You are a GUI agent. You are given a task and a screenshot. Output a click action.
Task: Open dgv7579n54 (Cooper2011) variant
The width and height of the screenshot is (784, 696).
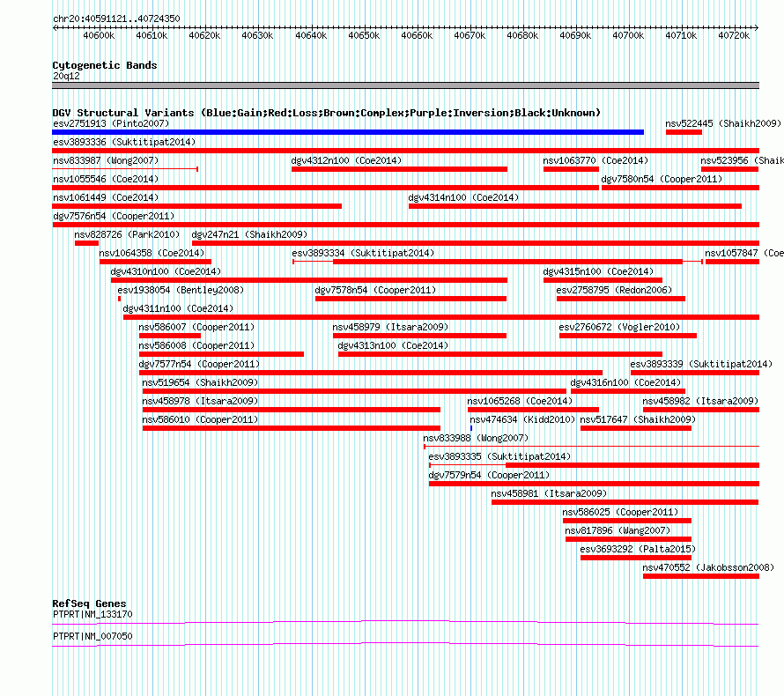489,475
